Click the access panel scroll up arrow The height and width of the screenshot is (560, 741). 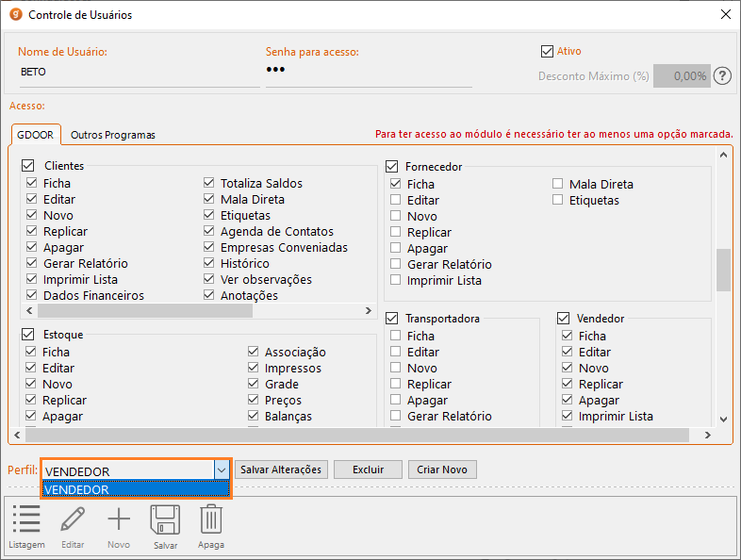(x=723, y=155)
